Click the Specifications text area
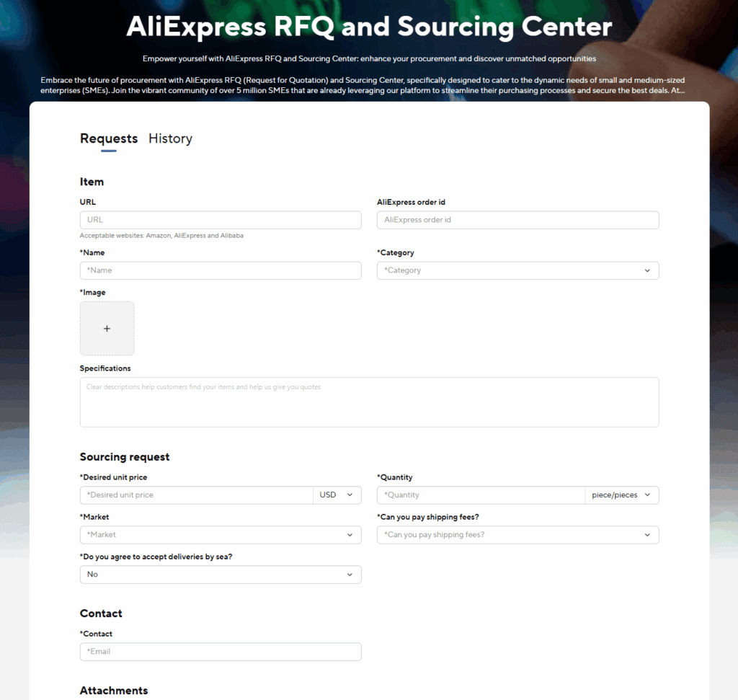Screen dimensions: 738x700 coord(370,402)
